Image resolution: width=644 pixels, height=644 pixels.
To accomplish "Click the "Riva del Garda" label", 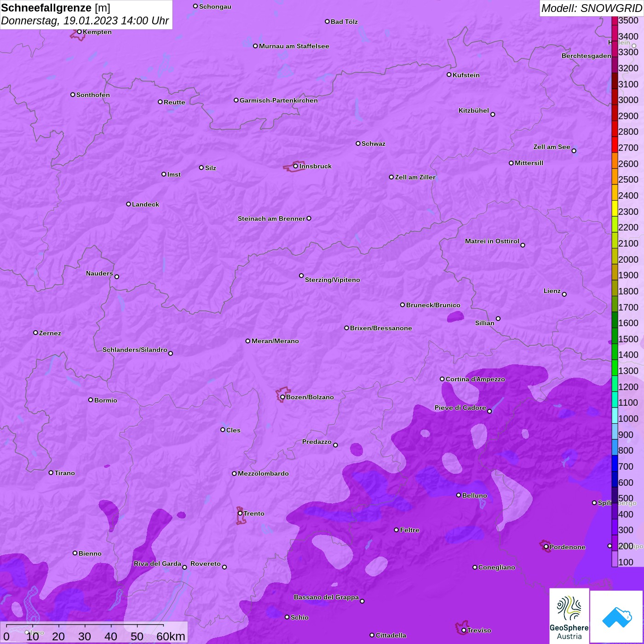I will coord(157,563).
